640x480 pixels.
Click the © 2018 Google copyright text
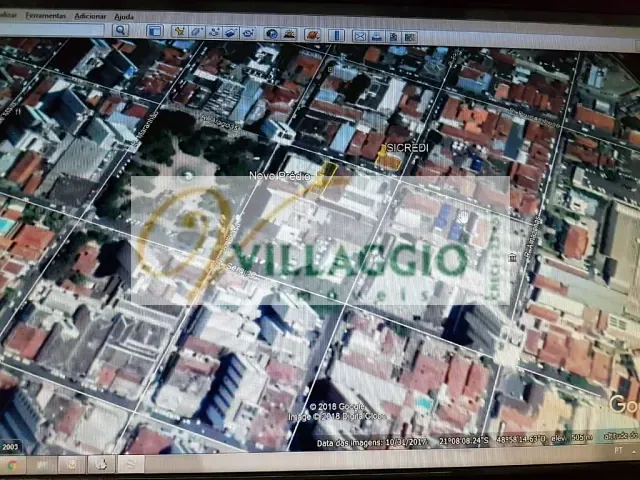point(337,407)
